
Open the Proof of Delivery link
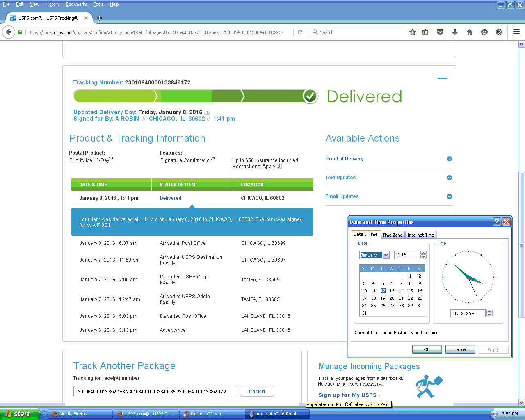tap(345, 159)
